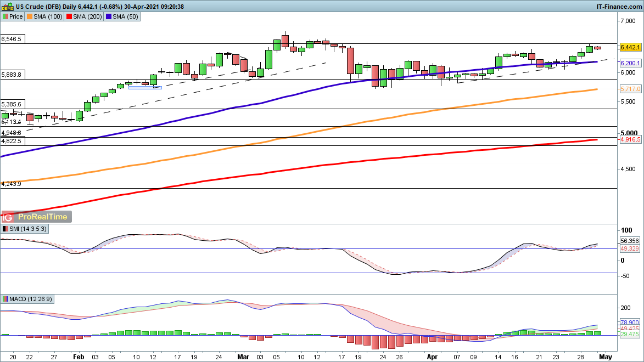Select the SMA (200) legend label

(x=87, y=17)
